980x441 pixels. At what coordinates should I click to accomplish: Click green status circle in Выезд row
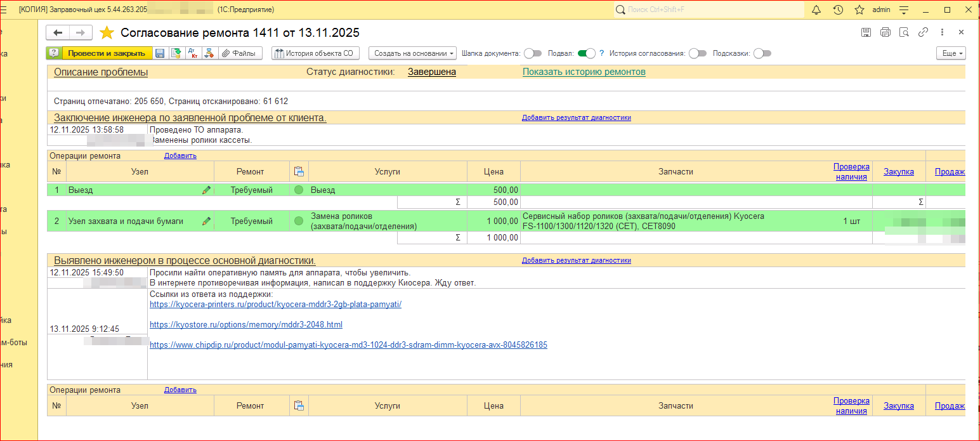[x=299, y=190]
